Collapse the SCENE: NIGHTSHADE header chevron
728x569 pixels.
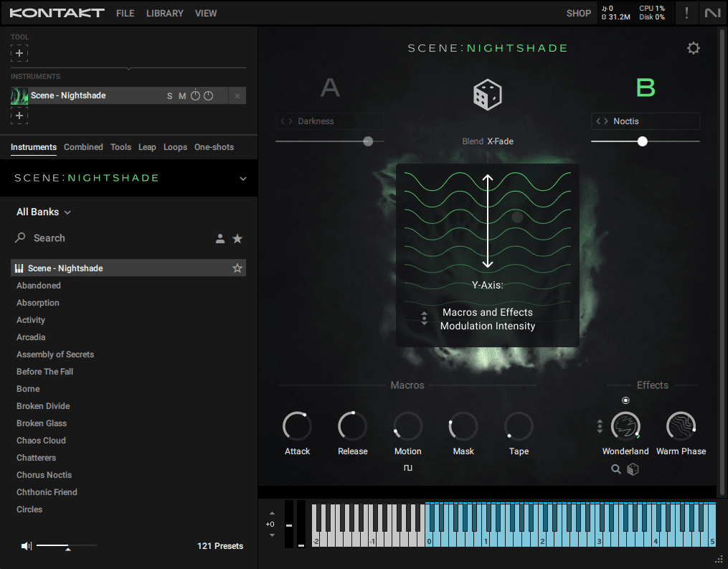click(245, 178)
